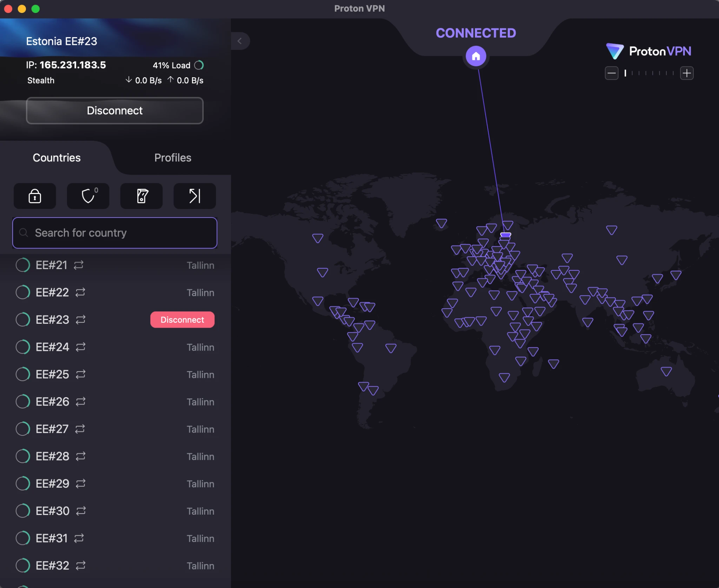Enable the Secure Core lock icon

point(34,196)
